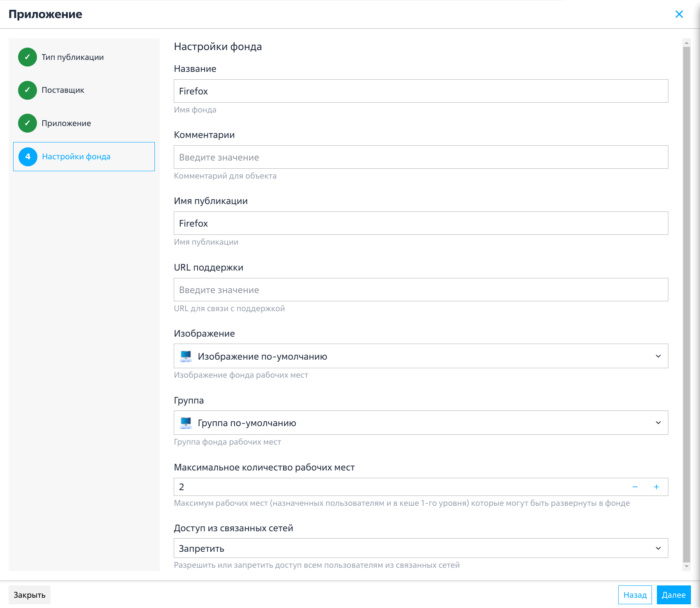
Task: Click the Комментарии input field
Action: pos(421,157)
